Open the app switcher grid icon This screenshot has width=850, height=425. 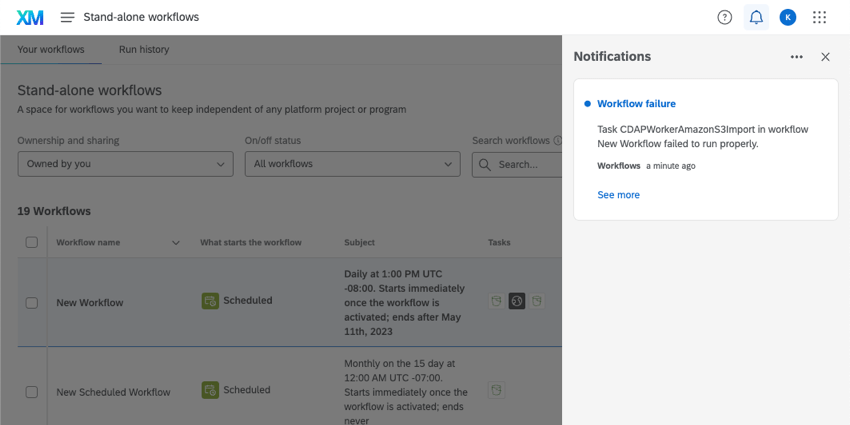point(820,17)
